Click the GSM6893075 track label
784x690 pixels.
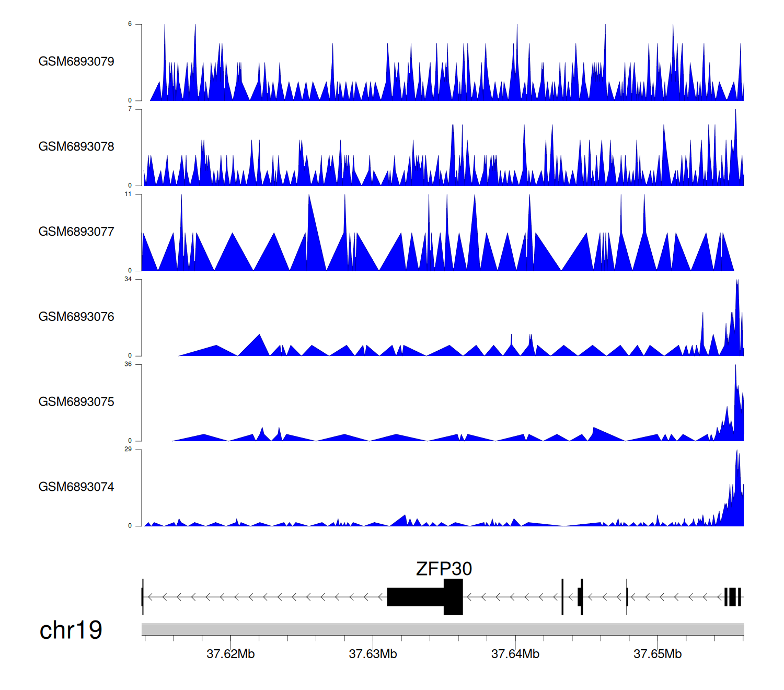[76, 402]
